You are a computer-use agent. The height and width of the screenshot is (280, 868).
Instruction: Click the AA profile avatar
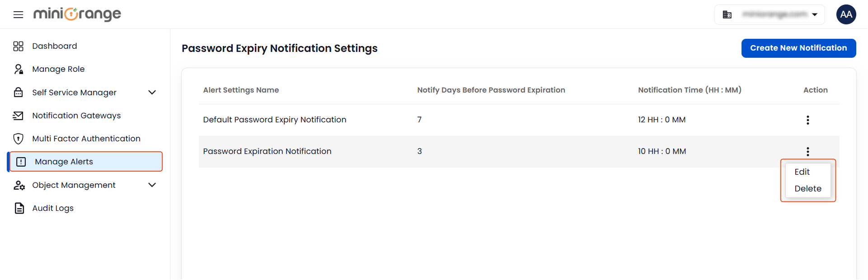846,14
